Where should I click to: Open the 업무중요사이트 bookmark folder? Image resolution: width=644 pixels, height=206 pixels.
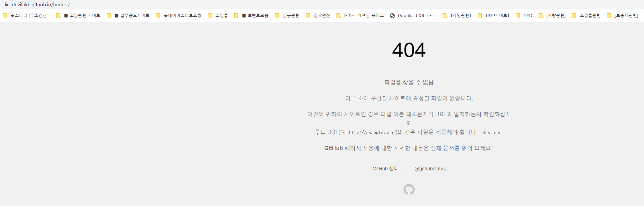(x=128, y=16)
